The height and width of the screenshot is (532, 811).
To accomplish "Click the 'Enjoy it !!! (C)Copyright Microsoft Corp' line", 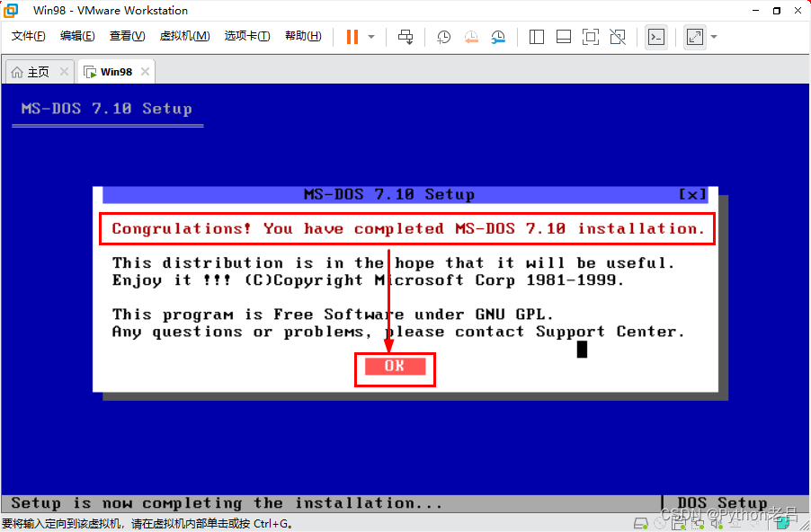I will tap(368, 280).
